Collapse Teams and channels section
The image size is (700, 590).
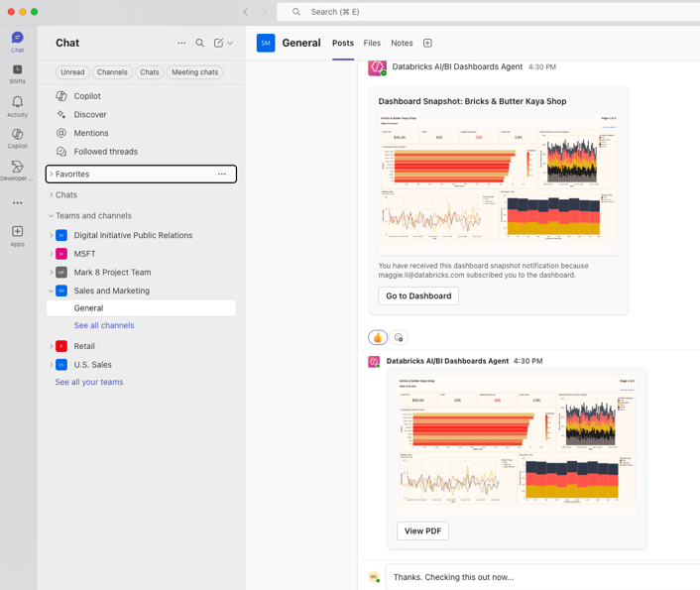(51, 216)
